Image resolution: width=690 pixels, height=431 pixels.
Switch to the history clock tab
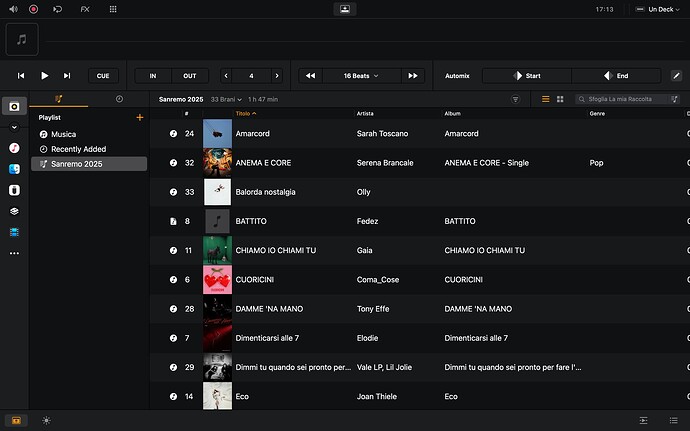[x=119, y=99]
